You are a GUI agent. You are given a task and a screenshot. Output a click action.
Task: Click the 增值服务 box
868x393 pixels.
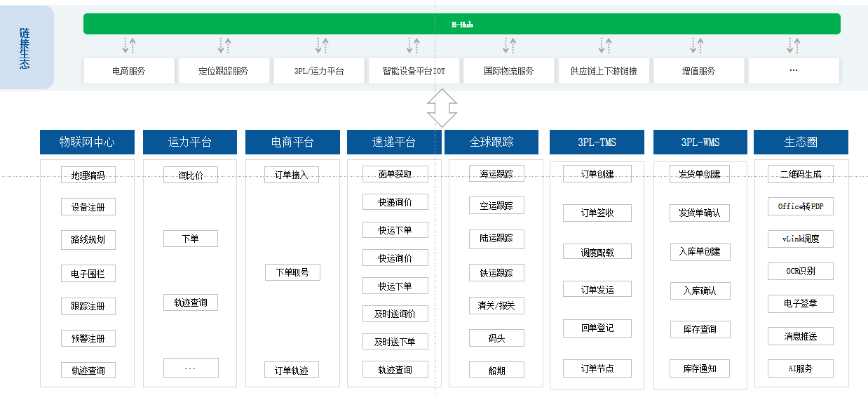point(699,71)
